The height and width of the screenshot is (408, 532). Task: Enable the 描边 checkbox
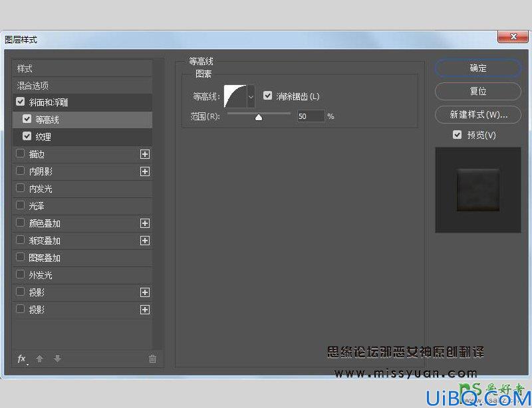pyautogui.click(x=21, y=153)
